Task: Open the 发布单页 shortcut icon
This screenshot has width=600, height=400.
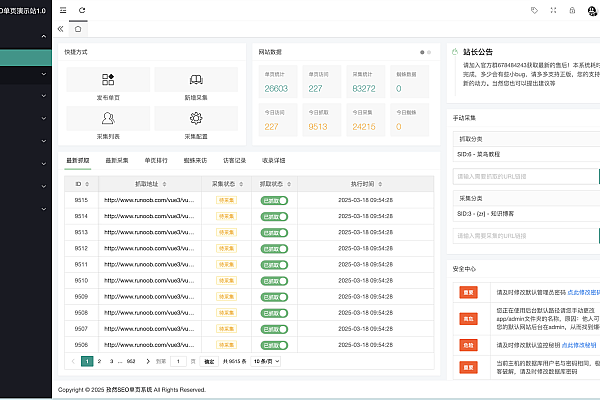Action: (x=108, y=79)
